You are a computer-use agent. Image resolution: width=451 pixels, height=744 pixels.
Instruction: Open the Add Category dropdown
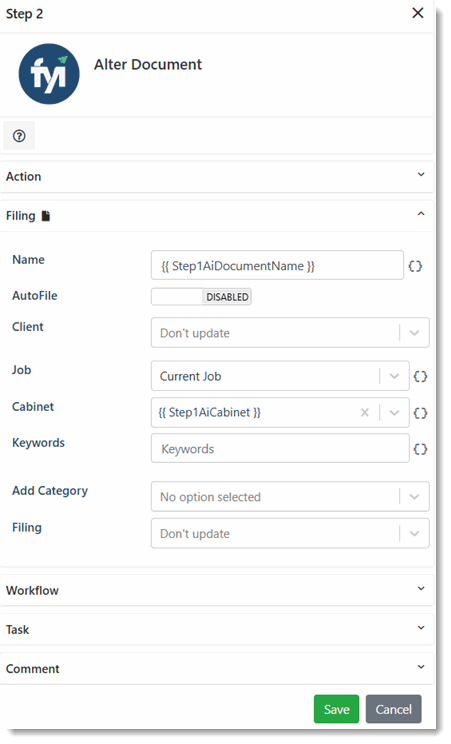click(290, 497)
